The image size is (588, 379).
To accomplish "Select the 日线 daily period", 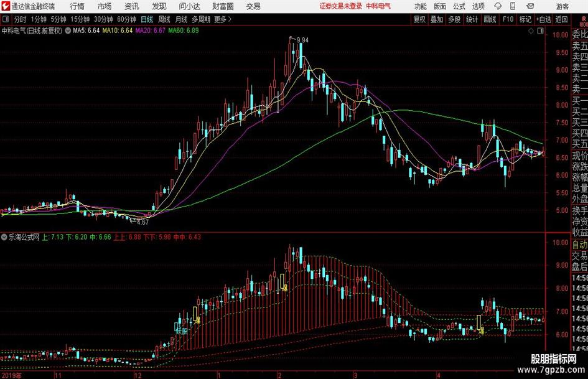I will (147, 19).
